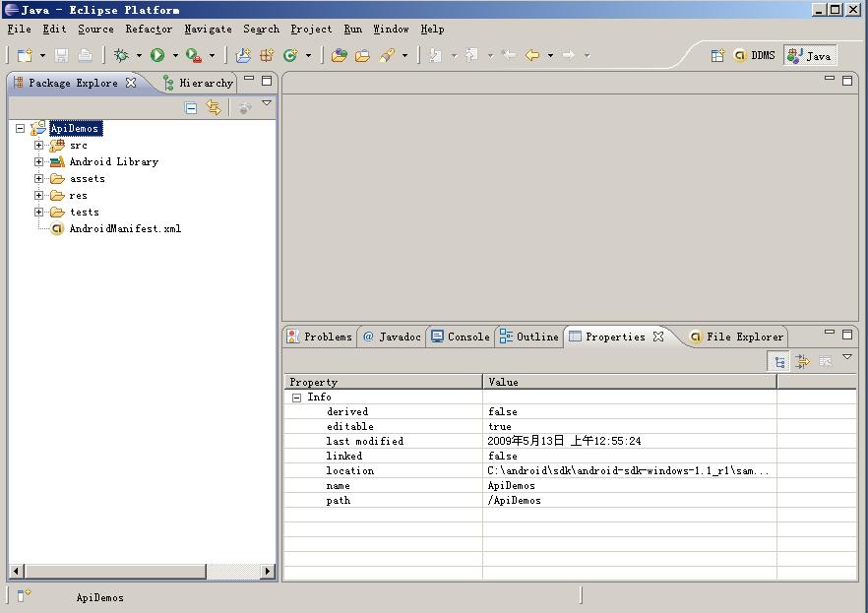Open the Refactor menu
Viewport: 868px width, 613px height.
click(149, 29)
